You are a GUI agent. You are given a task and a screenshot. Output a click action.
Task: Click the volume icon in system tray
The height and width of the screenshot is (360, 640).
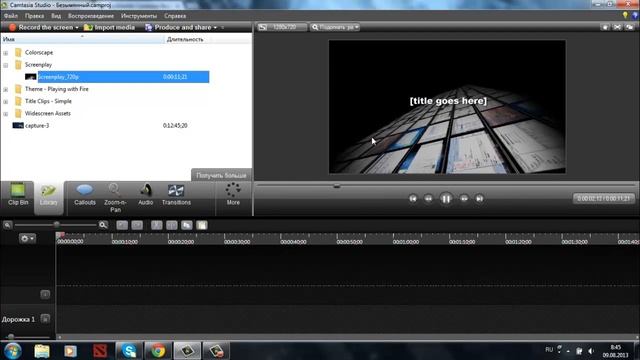pos(591,351)
